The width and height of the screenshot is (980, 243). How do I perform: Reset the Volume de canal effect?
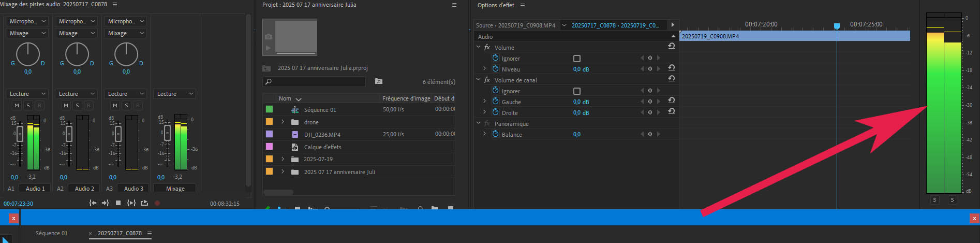671,79
